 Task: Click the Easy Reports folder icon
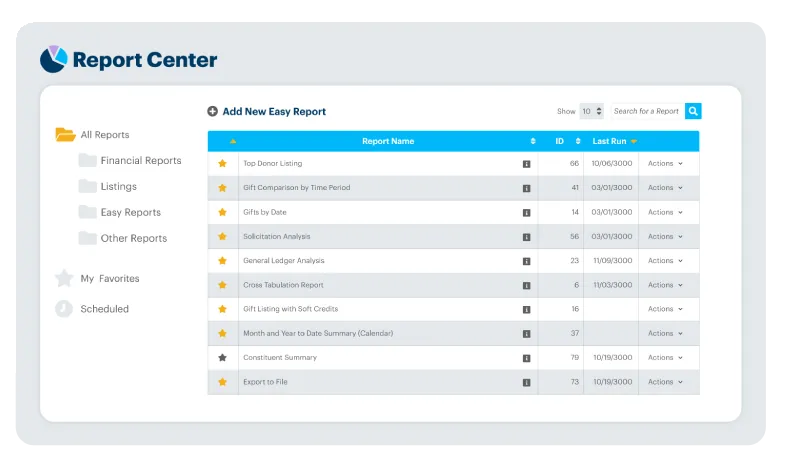87,212
